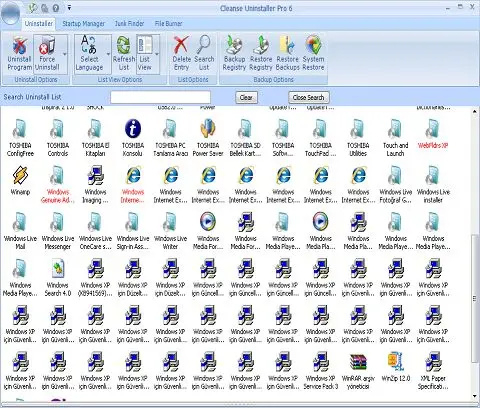The height and width of the screenshot is (408, 480).
Task: Select the Windows Imaging entry
Action: (95, 185)
